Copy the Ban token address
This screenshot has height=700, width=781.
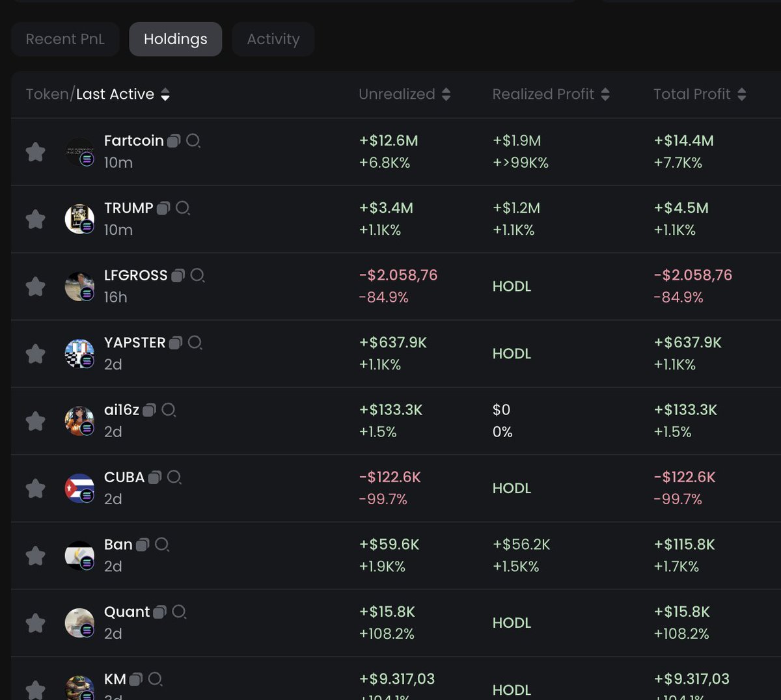pyautogui.click(x=143, y=545)
